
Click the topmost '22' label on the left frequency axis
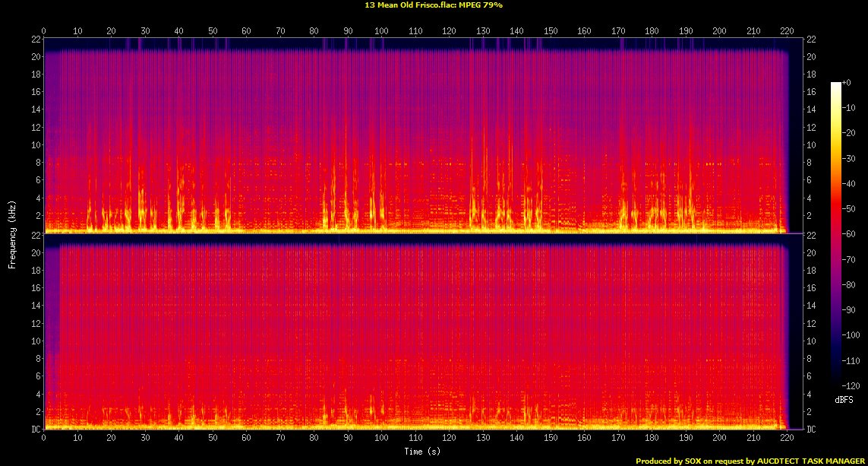35,39
